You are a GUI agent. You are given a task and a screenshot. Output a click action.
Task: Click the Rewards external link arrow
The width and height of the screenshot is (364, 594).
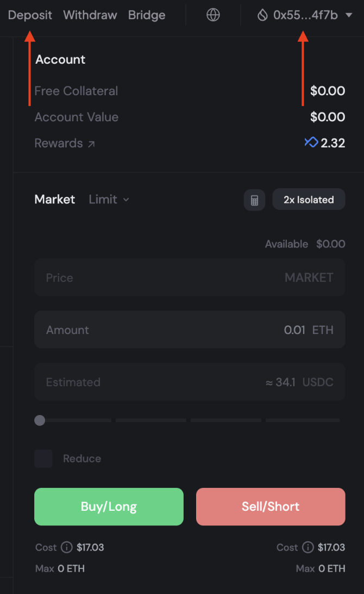click(91, 144)
